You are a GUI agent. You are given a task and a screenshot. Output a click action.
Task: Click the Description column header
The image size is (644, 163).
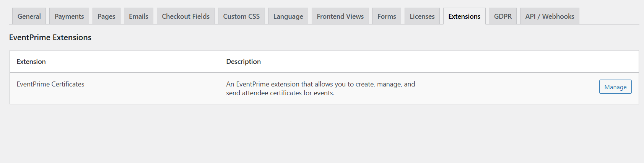(x=244, y=62)
